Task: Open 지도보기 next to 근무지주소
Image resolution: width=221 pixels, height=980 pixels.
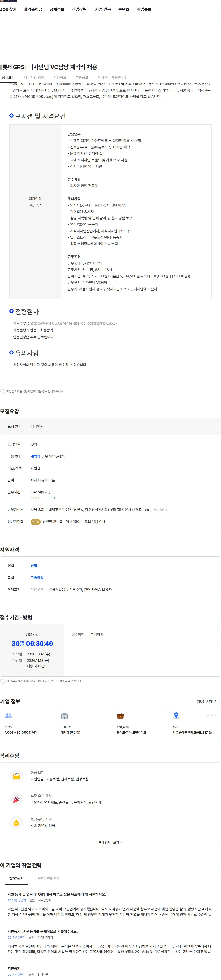Action: (158, 510)
